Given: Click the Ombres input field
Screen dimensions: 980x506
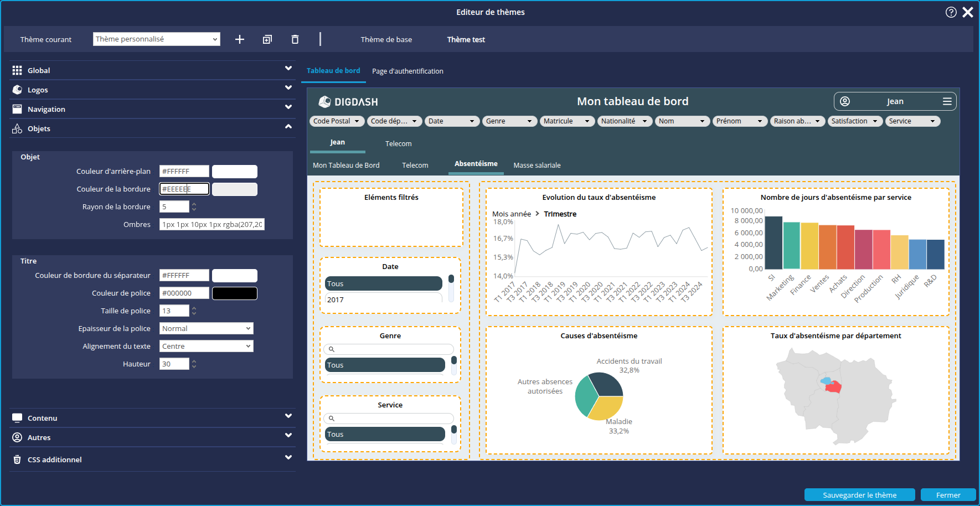Looking at the screenshot, I should click(x=212, y=224).
